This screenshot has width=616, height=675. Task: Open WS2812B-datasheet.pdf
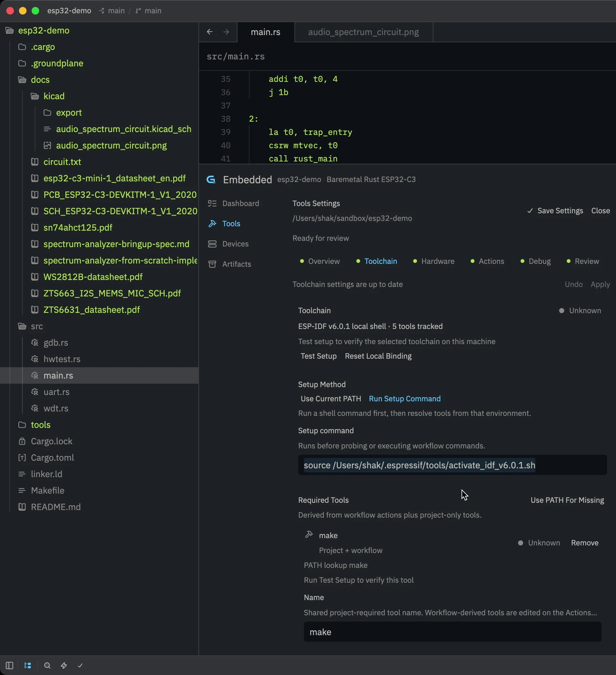click(93, 277)
